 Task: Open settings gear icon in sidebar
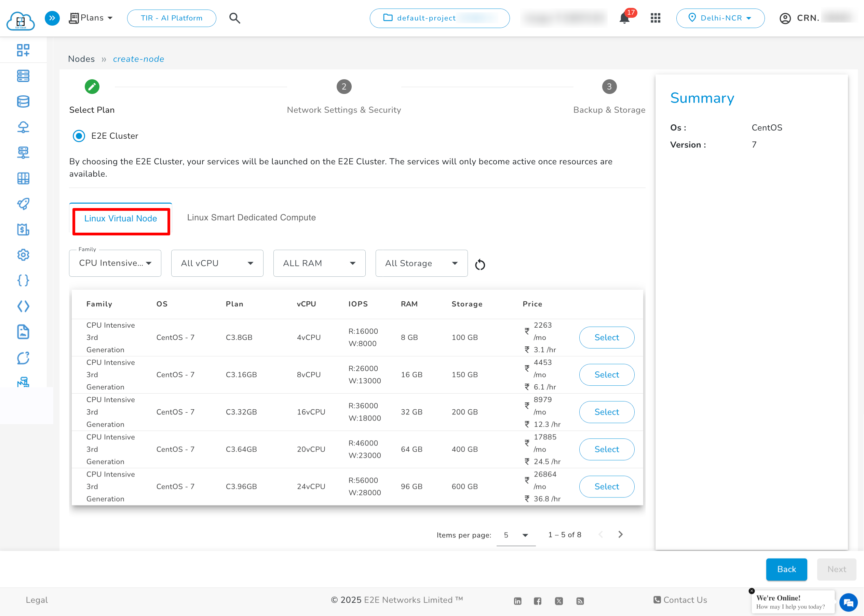pyautogui.click(x=23, y=255)
